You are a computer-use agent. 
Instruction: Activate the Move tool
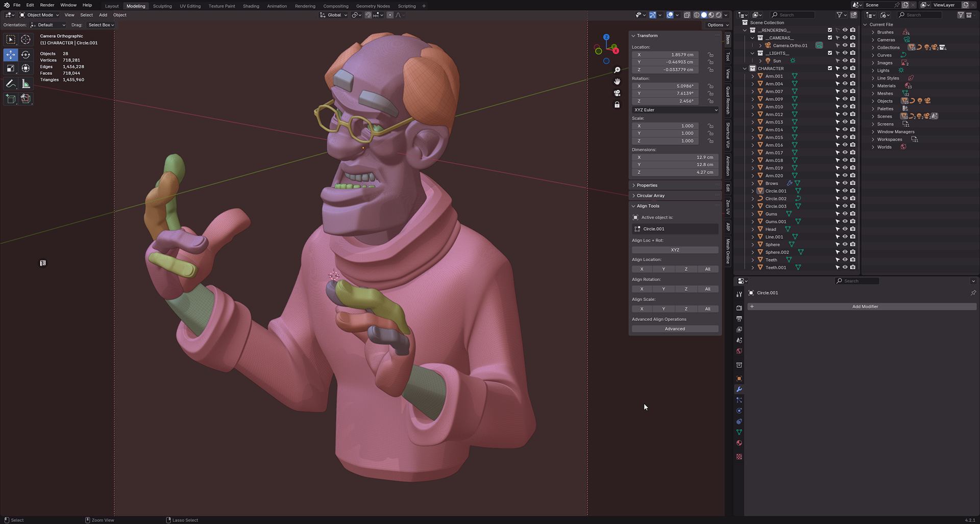(x=11, y=55)
